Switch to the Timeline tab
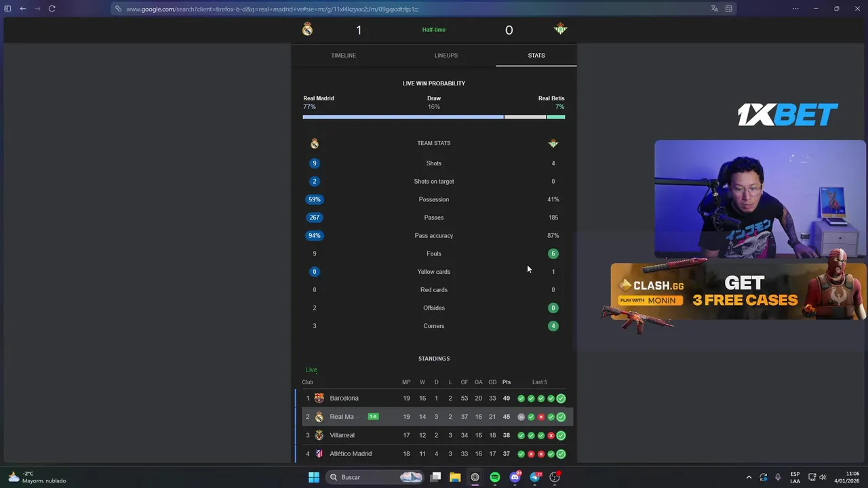Screen dimensions: 868x488 (x=343, y=56)
